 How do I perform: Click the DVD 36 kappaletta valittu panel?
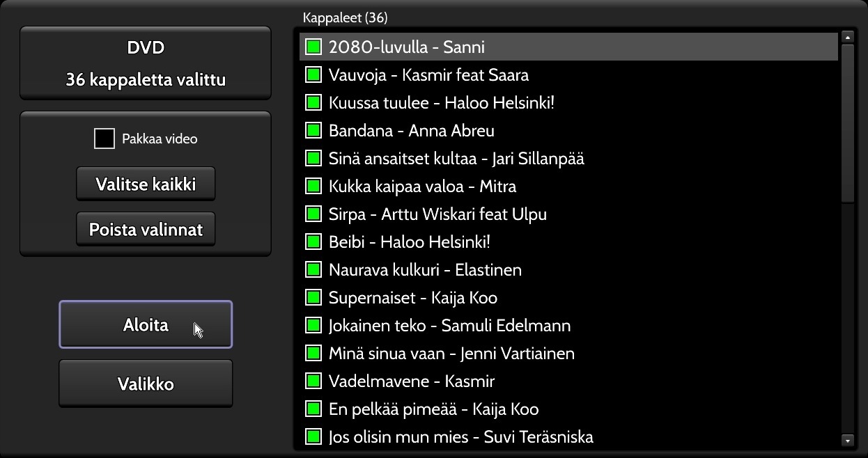pos(146,63)
